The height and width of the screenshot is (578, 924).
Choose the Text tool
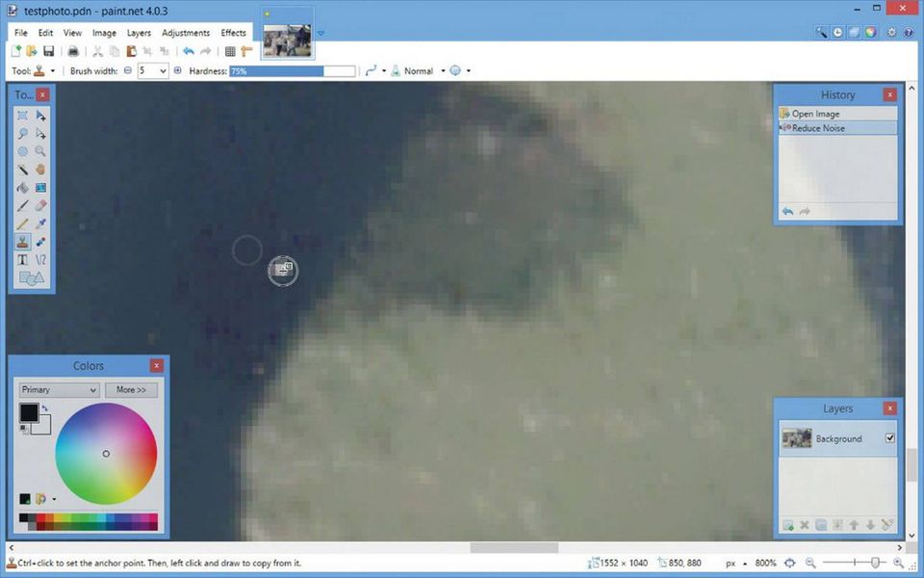22,260
